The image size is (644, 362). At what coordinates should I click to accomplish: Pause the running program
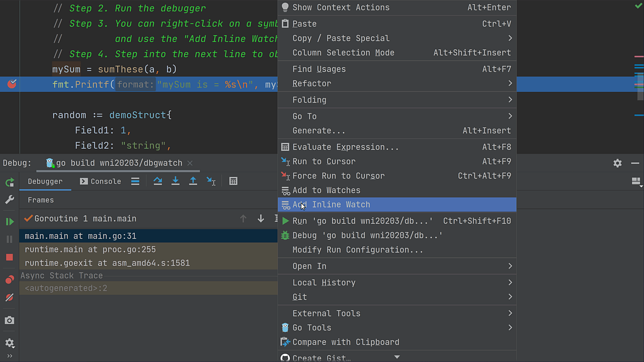click(10, 239)
